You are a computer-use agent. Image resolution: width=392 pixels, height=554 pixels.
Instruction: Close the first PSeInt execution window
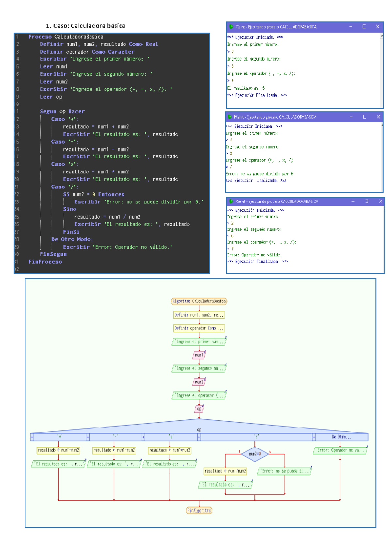[378, 27]
